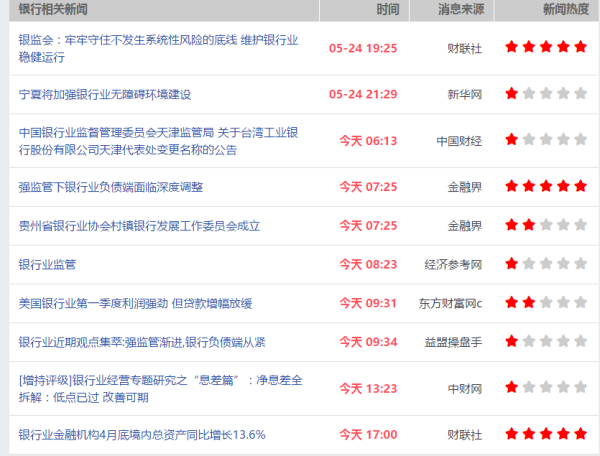The height and width of the screenshot is (456, 600).
Task: Click two-star heat rating in 贵州省 row
Action: coord(546,225)
